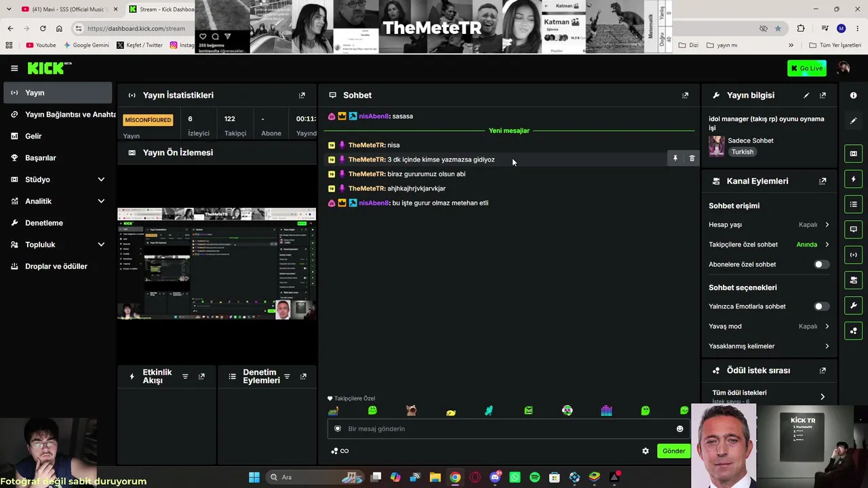Screen dimensions: 868x488
Task: Open the profile avatar at top right
Action: [844, 68]
